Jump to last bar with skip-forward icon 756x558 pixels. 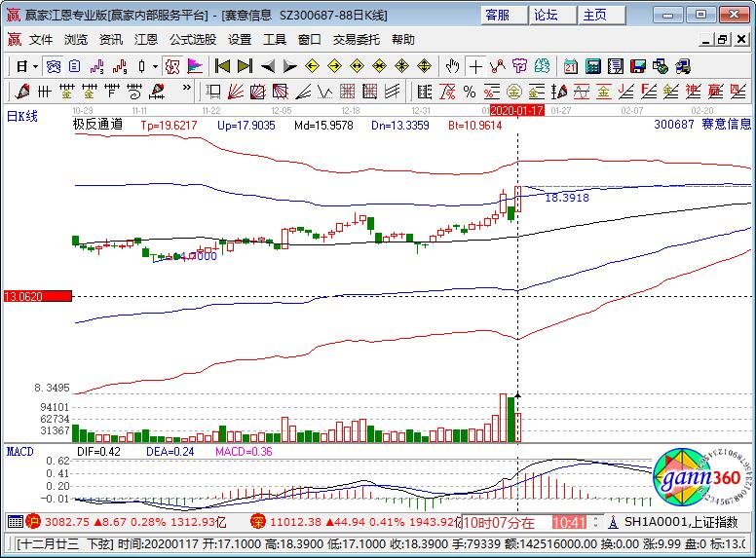coord(245,66)
